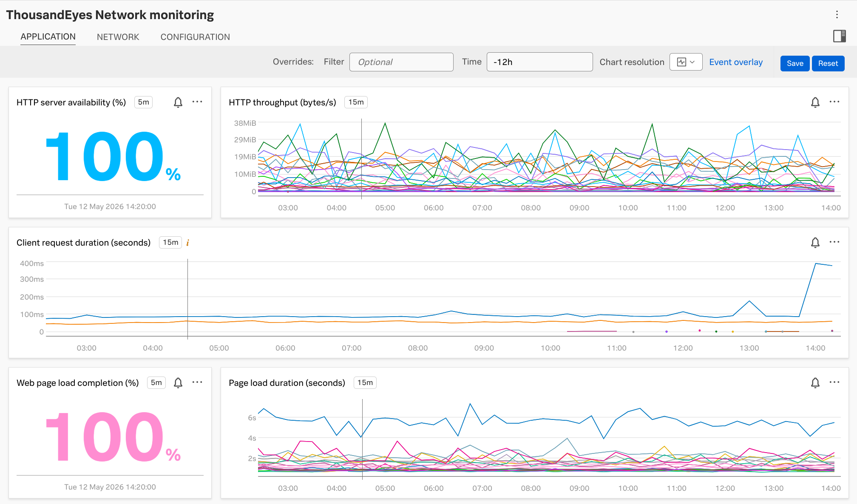
Task: Open dashboard actions kebab menu
Action: point(837,15)
